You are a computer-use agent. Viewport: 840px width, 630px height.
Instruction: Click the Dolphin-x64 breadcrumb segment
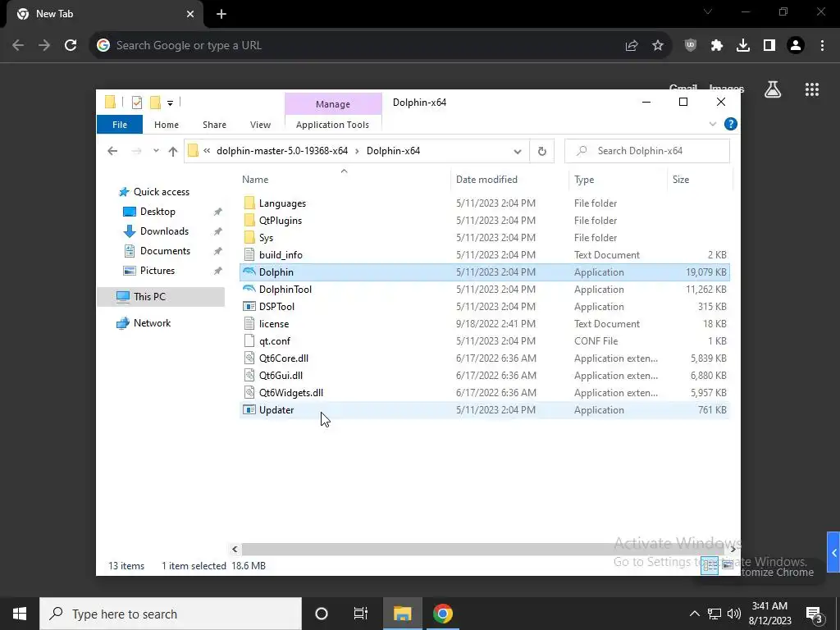(x=393, y=151)
